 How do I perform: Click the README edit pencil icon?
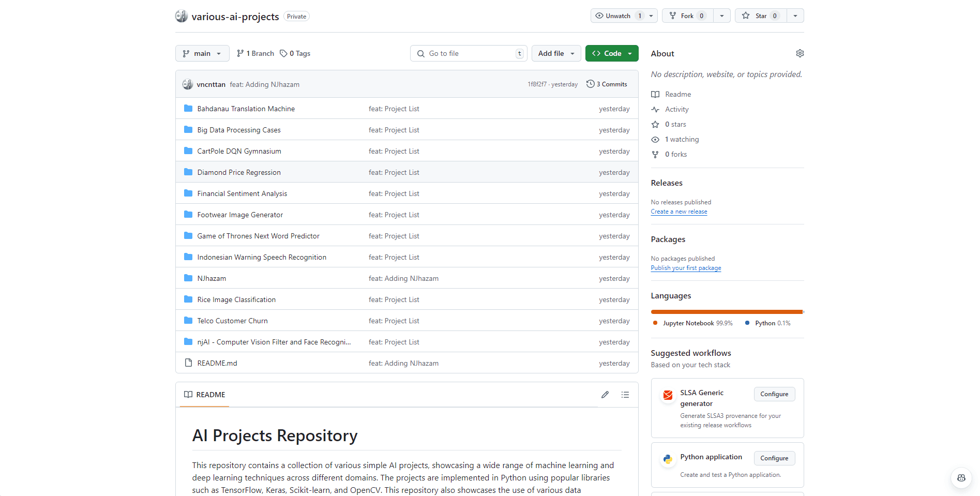(605, 395)
